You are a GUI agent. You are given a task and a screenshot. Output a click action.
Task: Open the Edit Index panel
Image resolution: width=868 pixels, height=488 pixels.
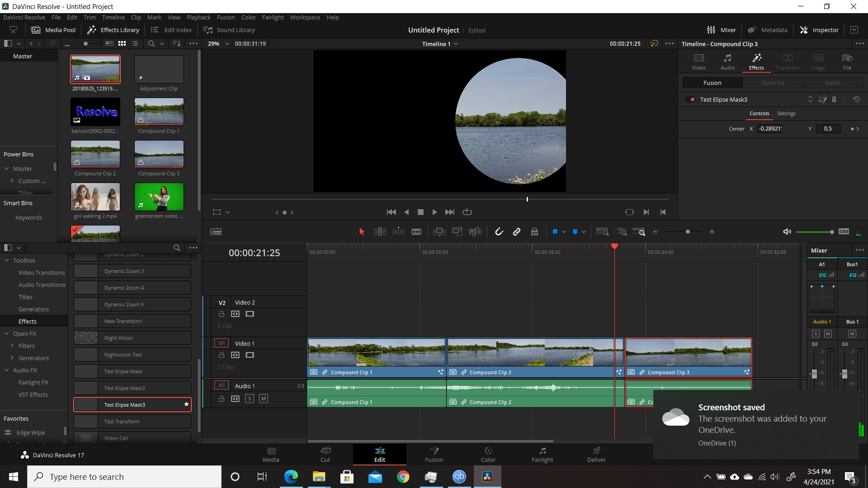(171, 30)
